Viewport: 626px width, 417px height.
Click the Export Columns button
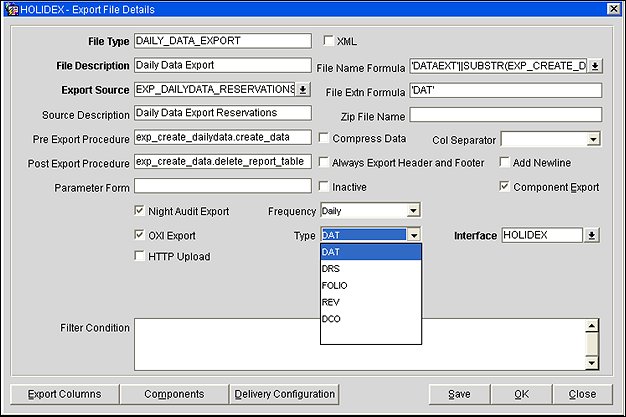64,394
